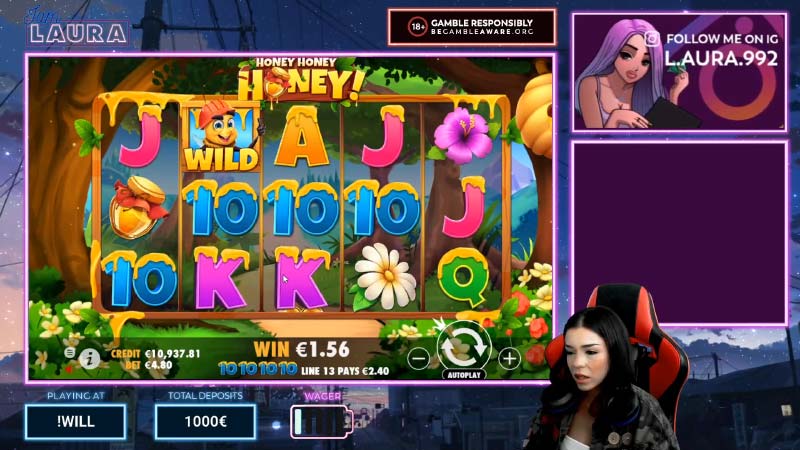Click the credit balance €10,937.81 display
800x450 pixels.
172,354
